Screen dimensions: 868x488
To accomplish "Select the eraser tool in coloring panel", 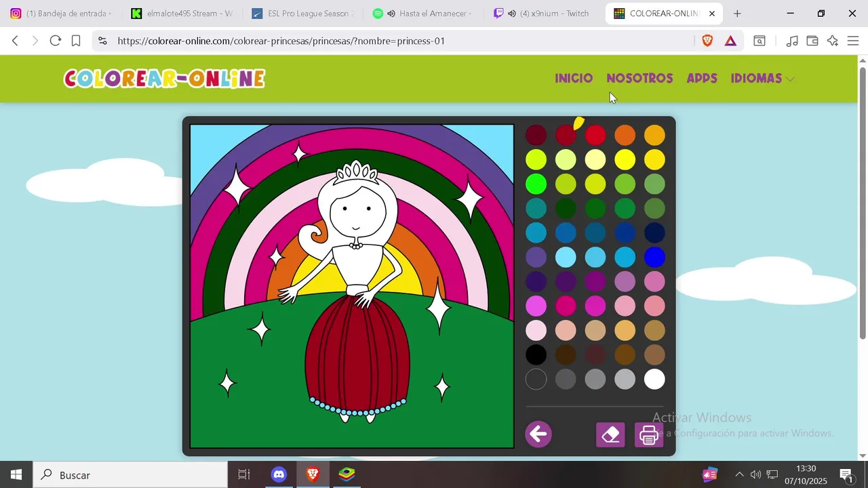I will [610, 434].
